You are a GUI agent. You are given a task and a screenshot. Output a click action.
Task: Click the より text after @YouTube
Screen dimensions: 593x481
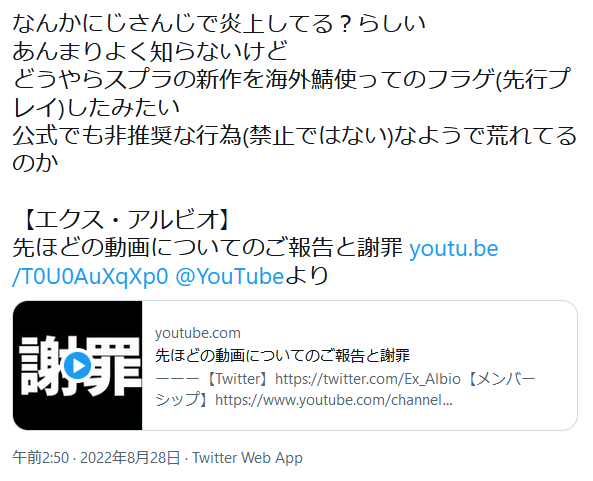pos(306,276)
